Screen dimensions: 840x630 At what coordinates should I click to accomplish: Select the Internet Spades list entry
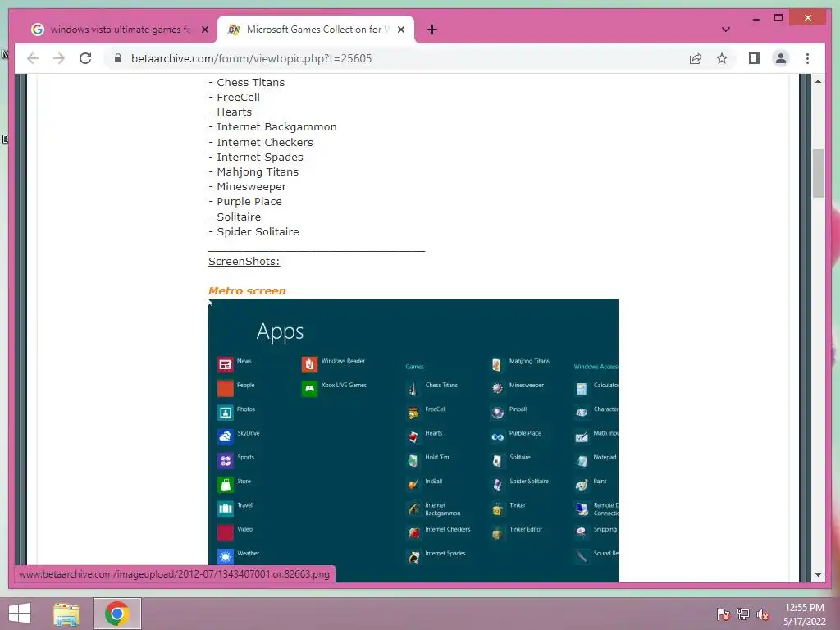click(x=260, y=157)
